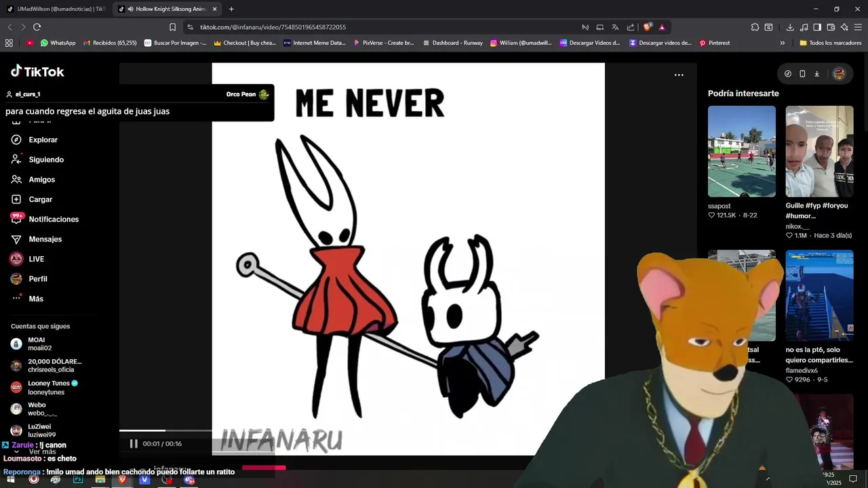
Task: Open the Todos los marcadores folder
Action: coord(831,43)
